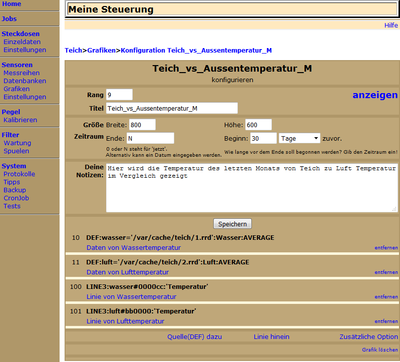Click DEF:luft definition text
400x362 pixels.
tap(168, 262)
